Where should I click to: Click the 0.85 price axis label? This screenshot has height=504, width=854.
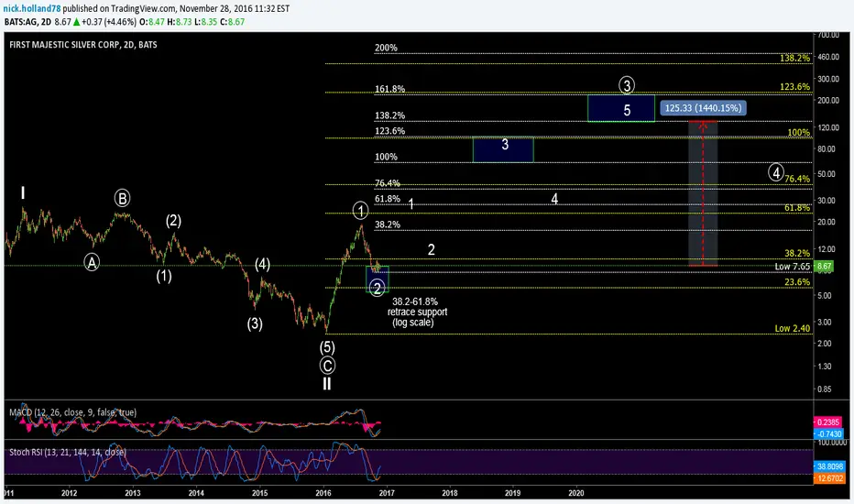tap(825, 389)
